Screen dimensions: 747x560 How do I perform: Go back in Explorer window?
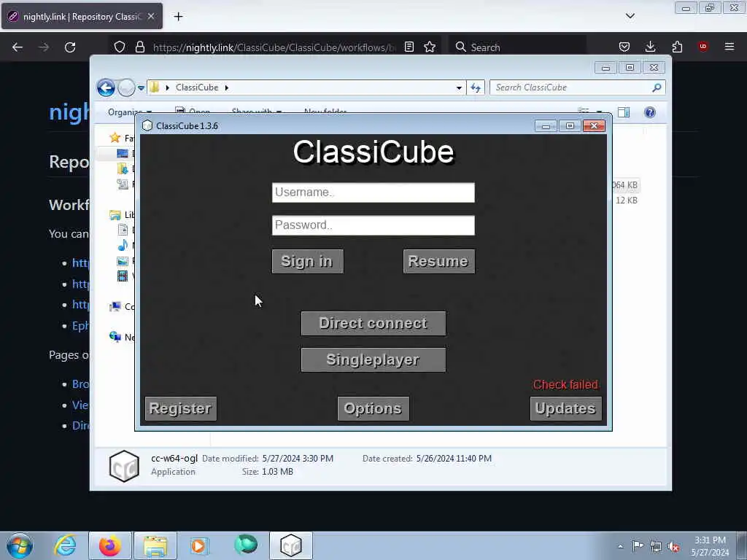[x=107, y=87]
